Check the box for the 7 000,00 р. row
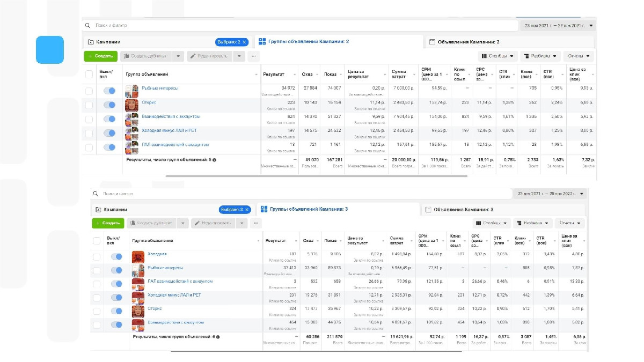The height and width of the screenshot is (362, 644). [89, 91]
